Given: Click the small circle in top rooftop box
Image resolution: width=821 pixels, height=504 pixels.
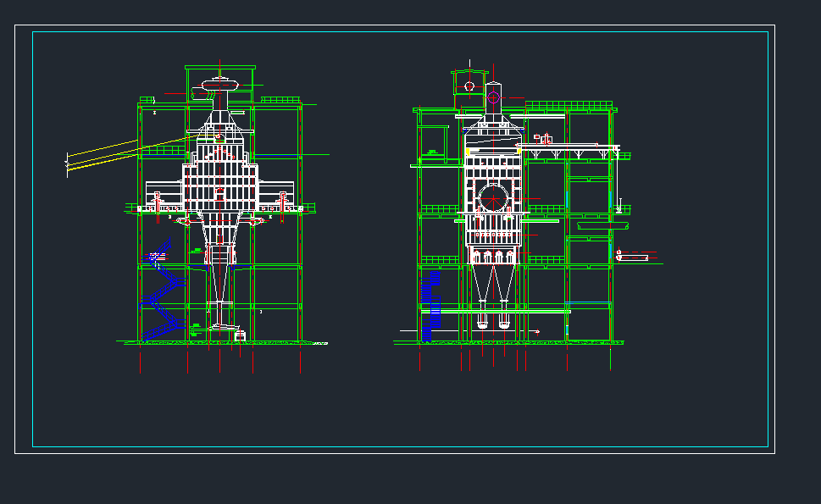Looking at the screenshot, I should pos(469,86).
